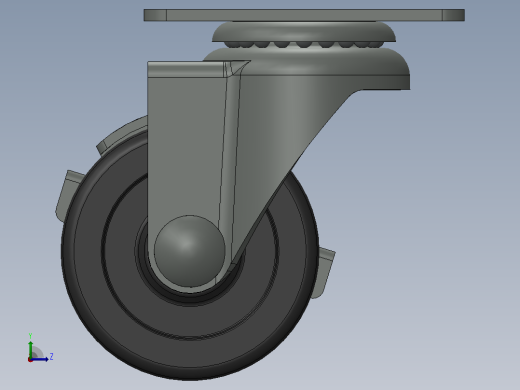Select the round axle cap at wheel center
This screenshot has width=520, height=390.
190,251
